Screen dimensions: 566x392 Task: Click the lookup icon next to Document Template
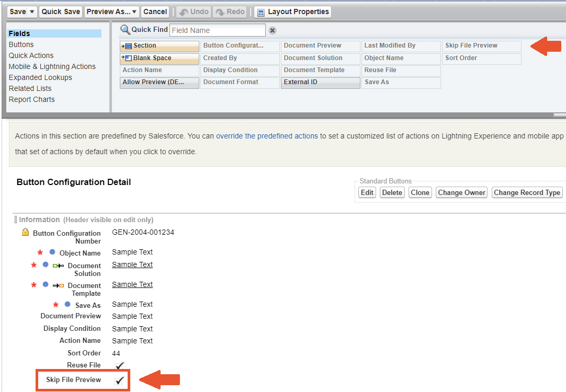tap(58, 286)
